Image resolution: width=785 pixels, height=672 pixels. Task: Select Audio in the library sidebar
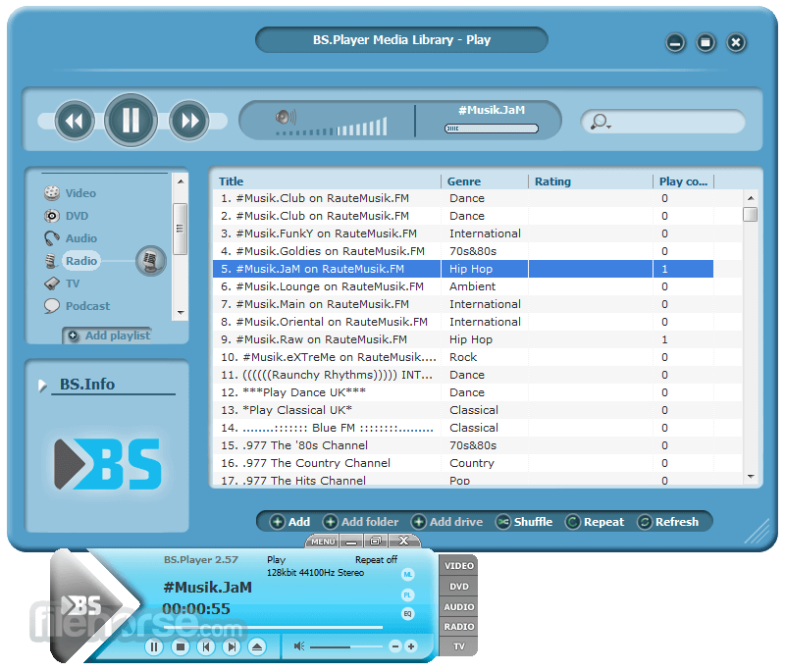click(x=81, y=238)
